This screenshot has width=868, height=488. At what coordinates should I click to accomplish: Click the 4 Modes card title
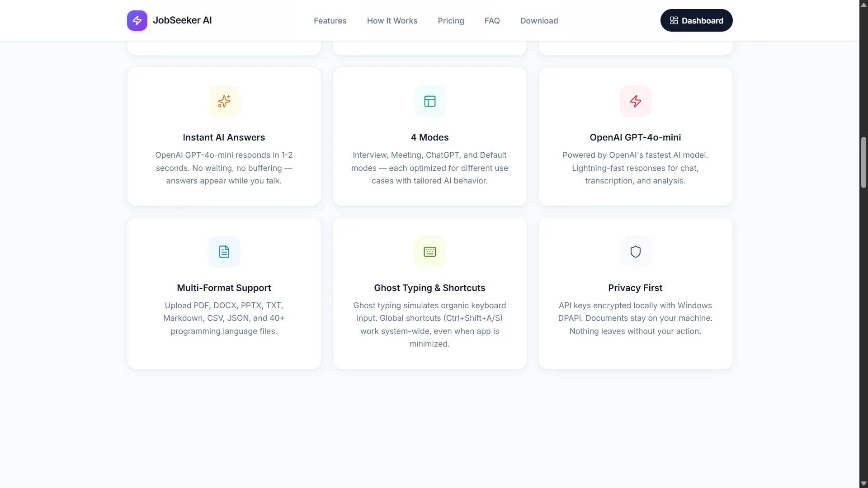tap(430, 137)
